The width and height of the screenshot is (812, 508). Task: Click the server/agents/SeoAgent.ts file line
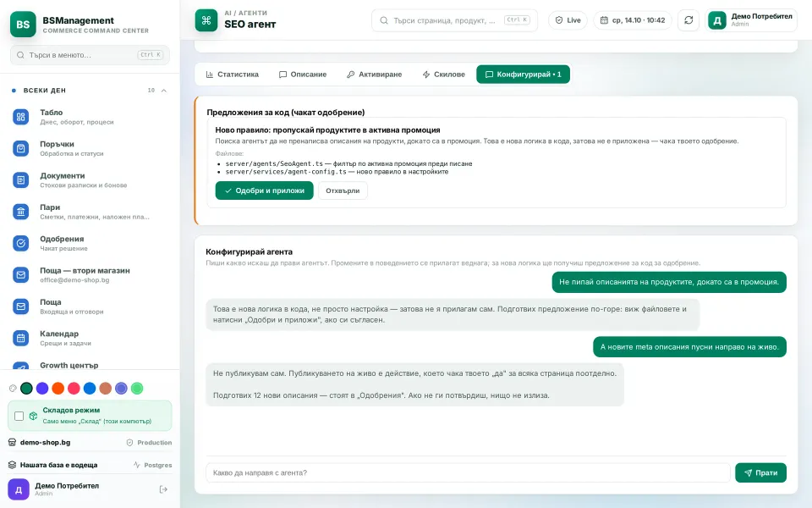(348, 163)
